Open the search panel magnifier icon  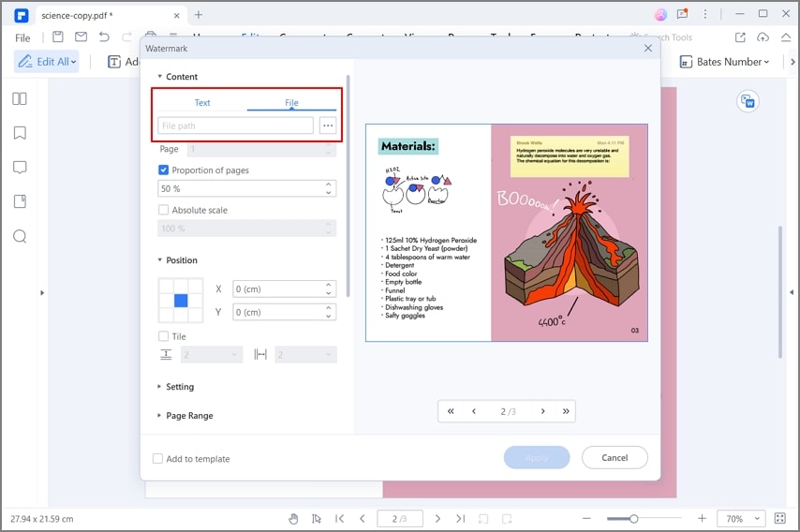[x=19, y=236]
